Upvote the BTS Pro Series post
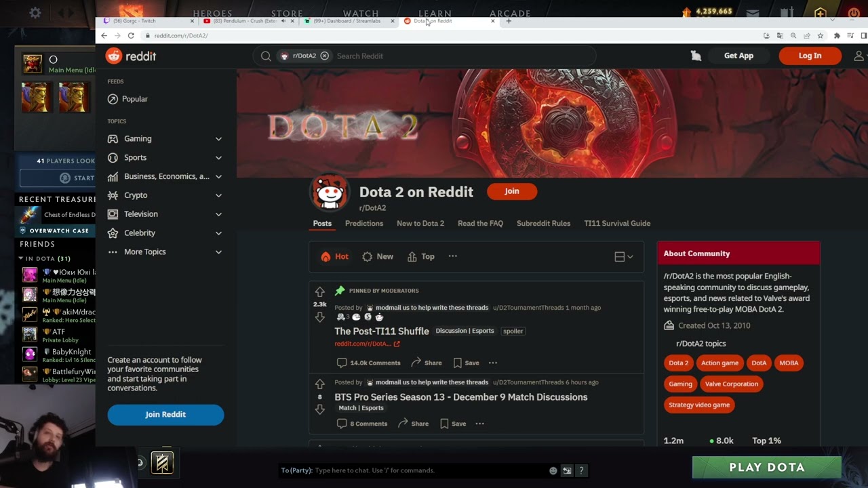Screen dimensions: 868x488 (319, 384)
